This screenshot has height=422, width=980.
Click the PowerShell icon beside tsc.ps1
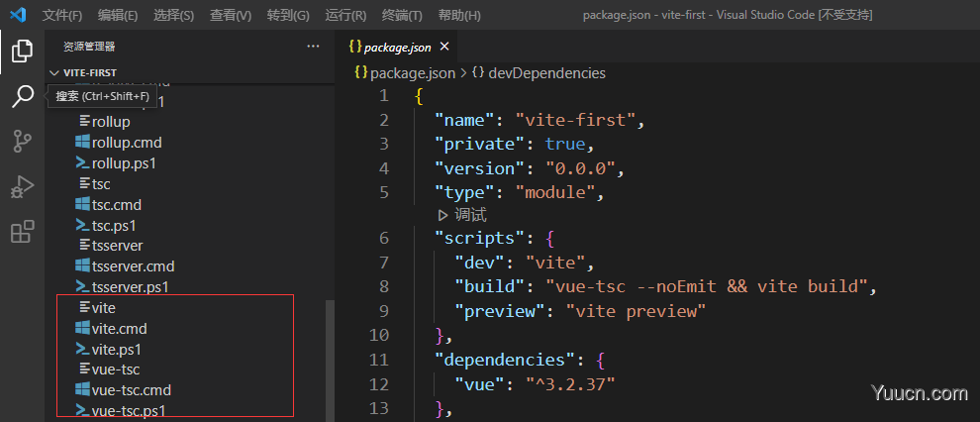pyautogui.click(x=82, y=225)
